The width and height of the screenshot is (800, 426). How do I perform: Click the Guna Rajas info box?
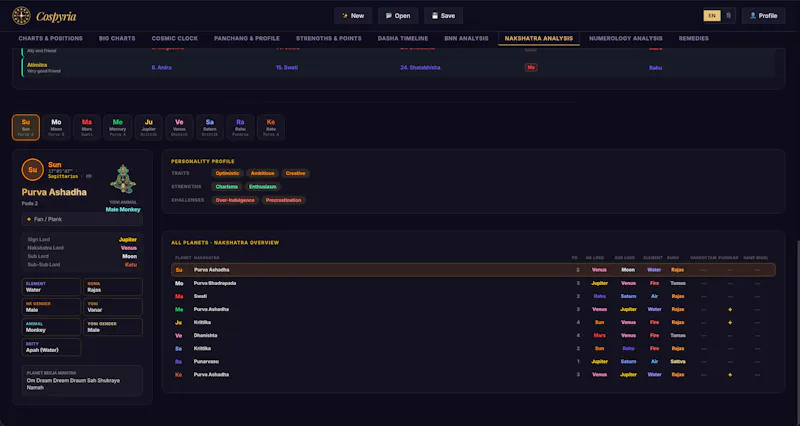[113, 287]
